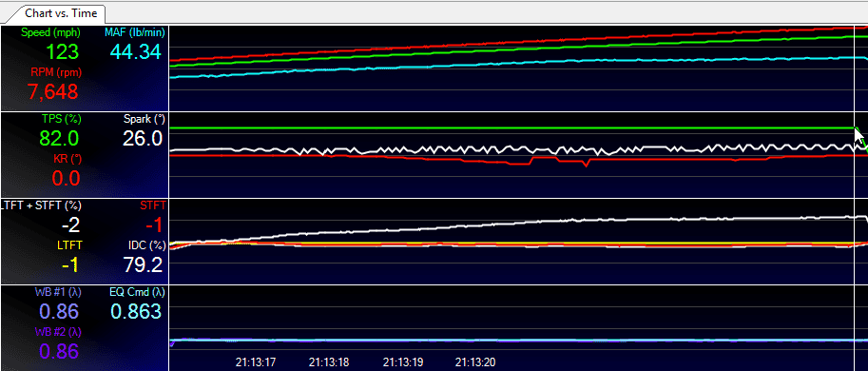Click the EQ Cmd value 0.863

[x=136, y=311]
